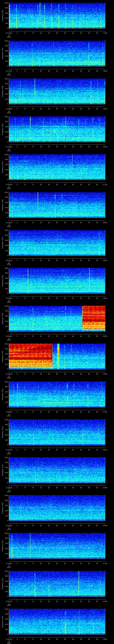The width and height of the screenshot is (114, 644).
Task: Click the large red band in 12:25:00 spectrogram
Action: [x=30, y=356]
